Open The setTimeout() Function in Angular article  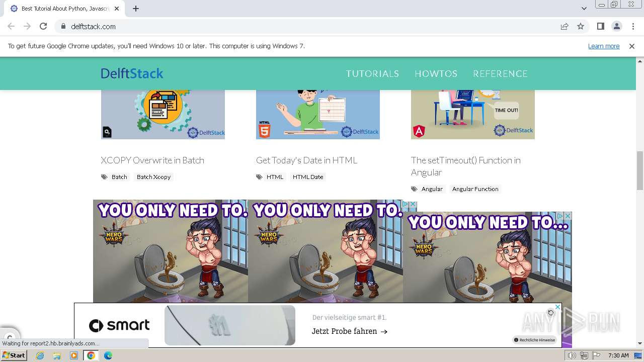pos(466,166)
